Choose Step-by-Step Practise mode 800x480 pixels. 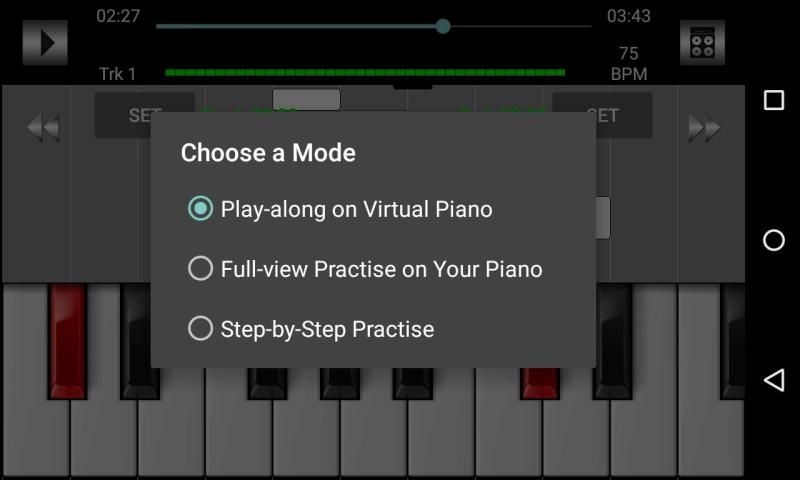coord(311,329)
